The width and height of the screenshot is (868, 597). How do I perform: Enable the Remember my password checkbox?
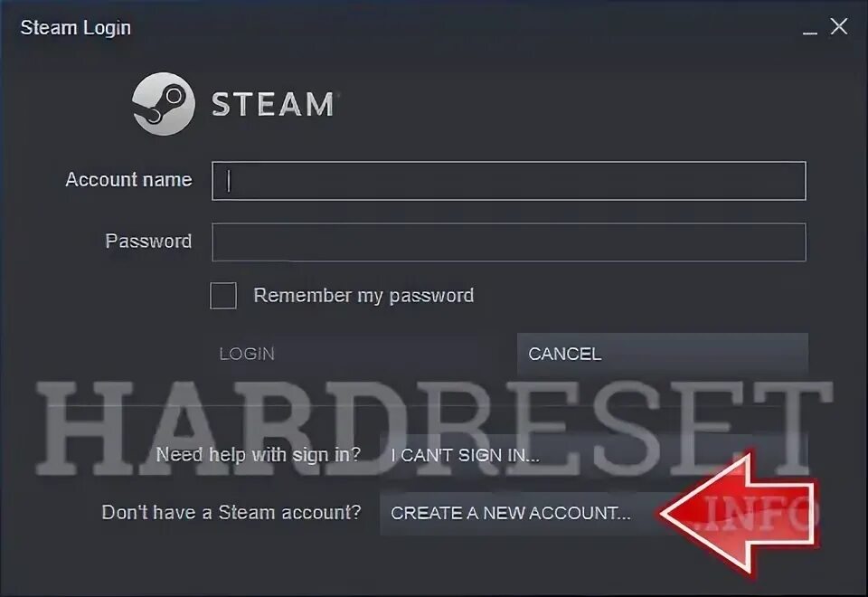223,296
